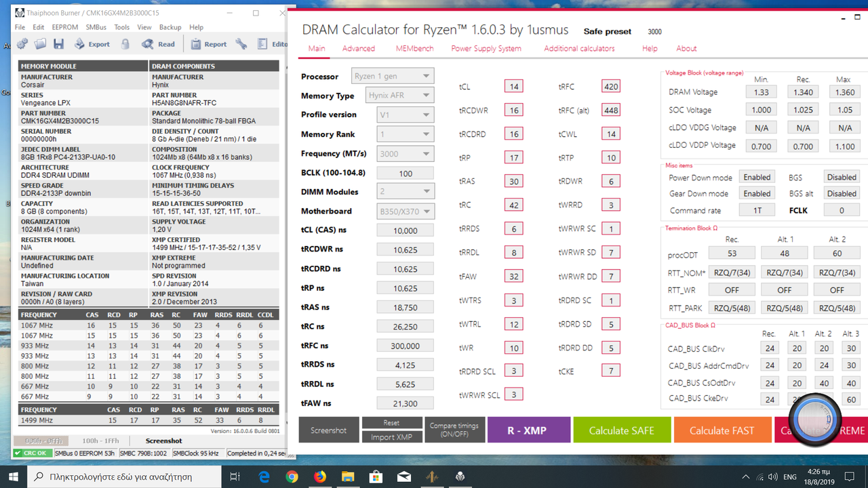Expand the Frequency (MT/s) dropdown
Screen dimensions: 868x488
coord(406,153)
